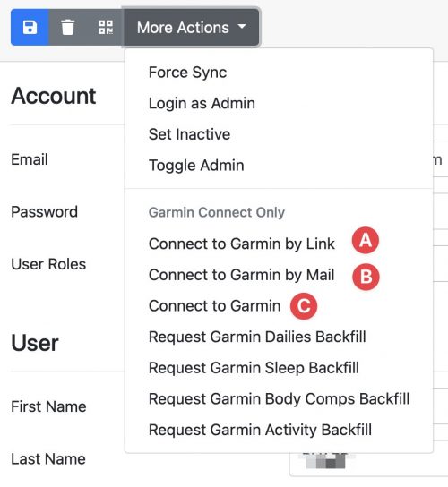The width and height of the screenshot is (448, 487).
Task: Click the blue save icon button
Action: (30, 28)
